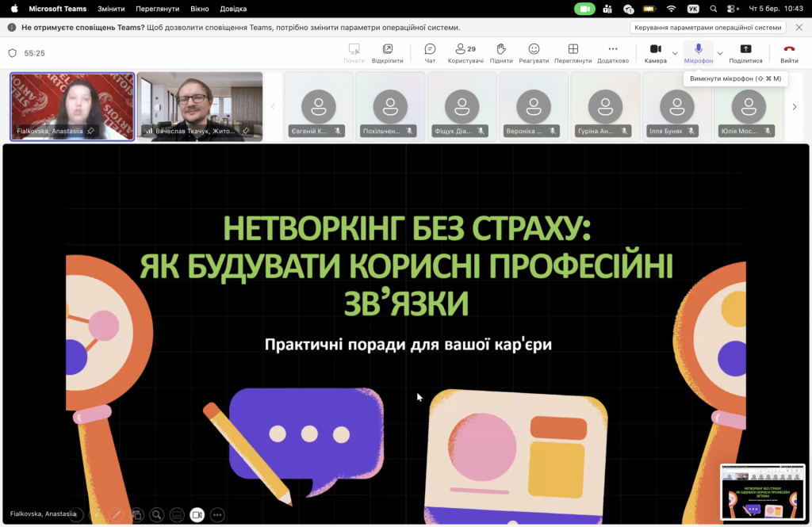Open the Довідка menu
This screenshot has width=812, height=527.
pyautogui.click(x=232, y=9)
